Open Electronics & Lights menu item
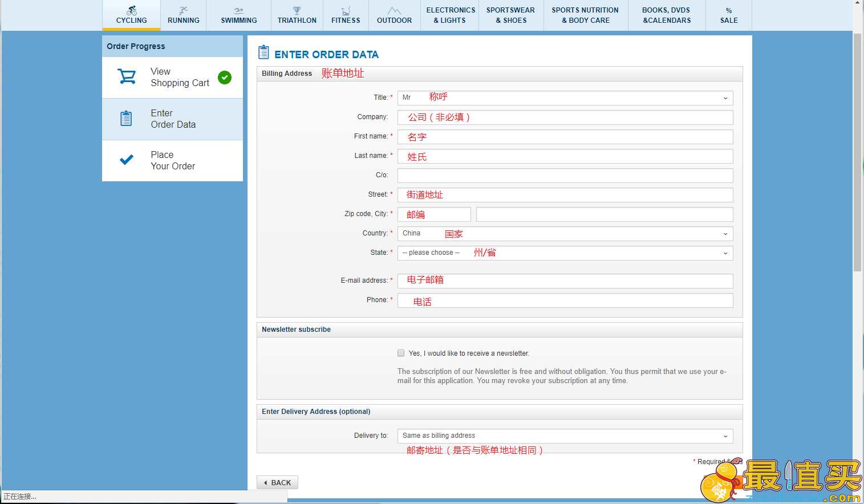 click(451, 15)
